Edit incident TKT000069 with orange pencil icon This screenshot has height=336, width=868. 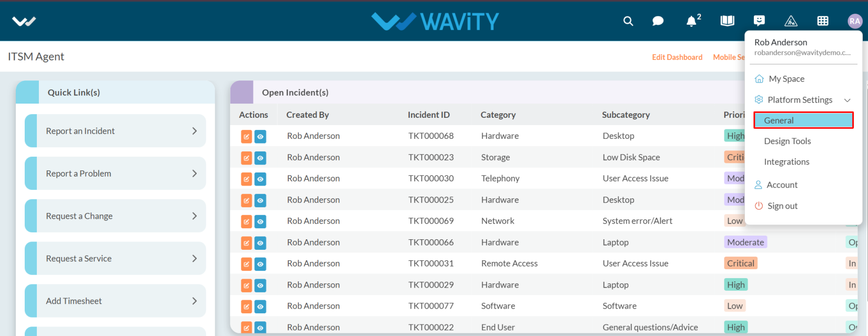click(x=246, y=221)
